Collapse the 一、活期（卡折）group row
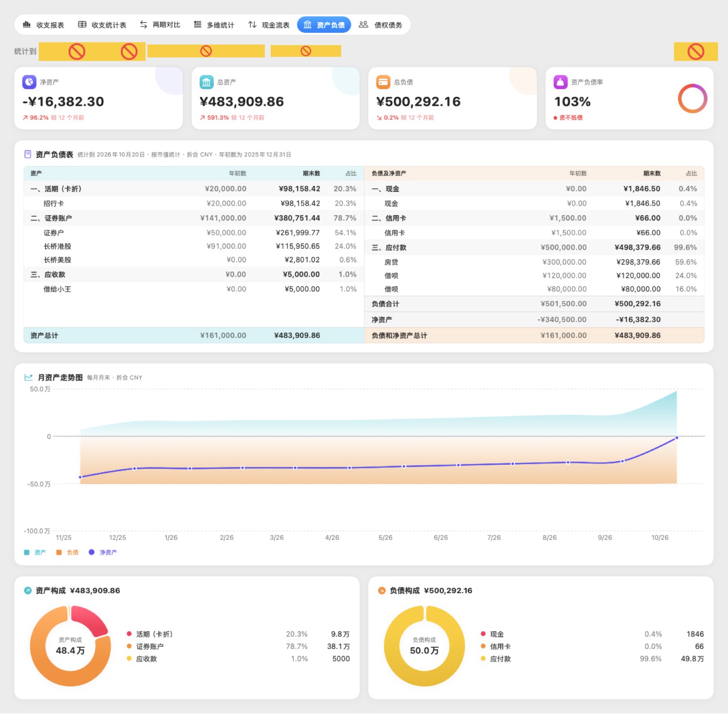The image size is (728, 714). (194, 189)
